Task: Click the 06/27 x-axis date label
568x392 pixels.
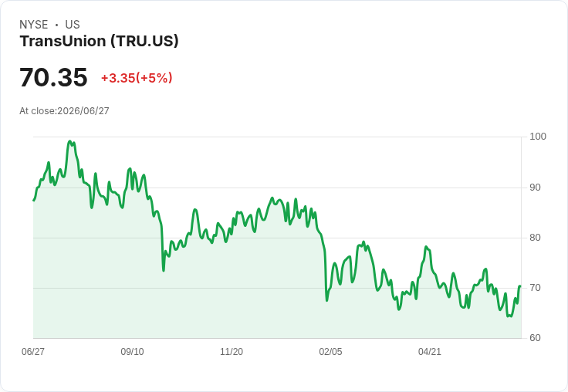Action: tap(33, 351)
